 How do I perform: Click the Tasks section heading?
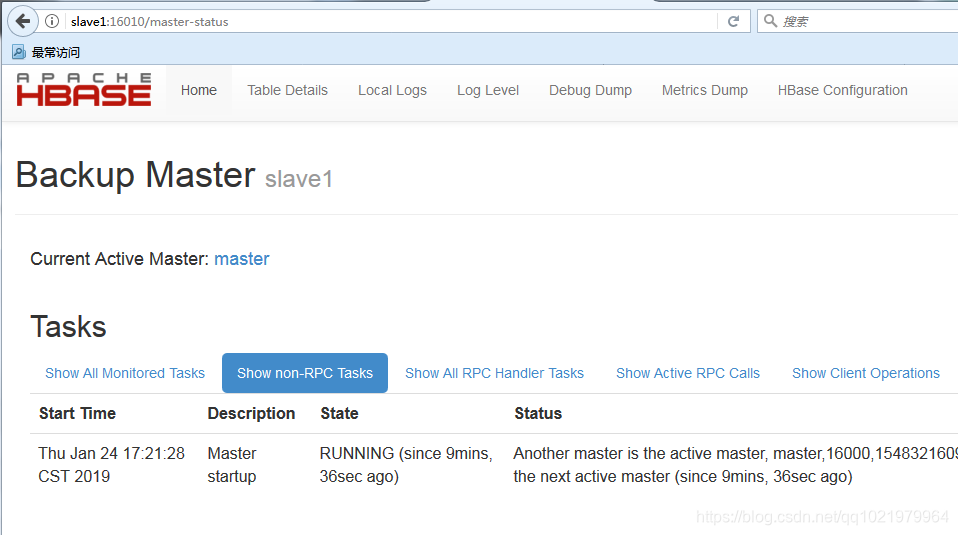coord(68,327)
